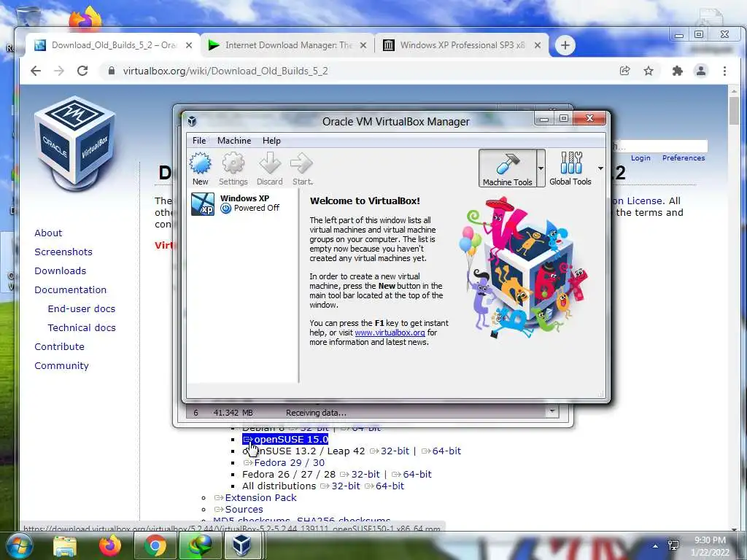Open the Technical docs link

(x=82, y=327)
